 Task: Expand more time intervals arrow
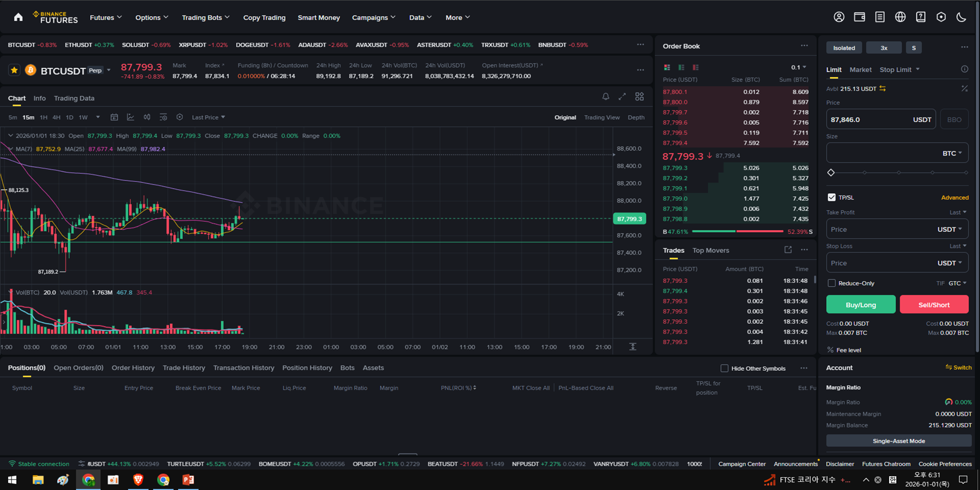coord(98,117)
